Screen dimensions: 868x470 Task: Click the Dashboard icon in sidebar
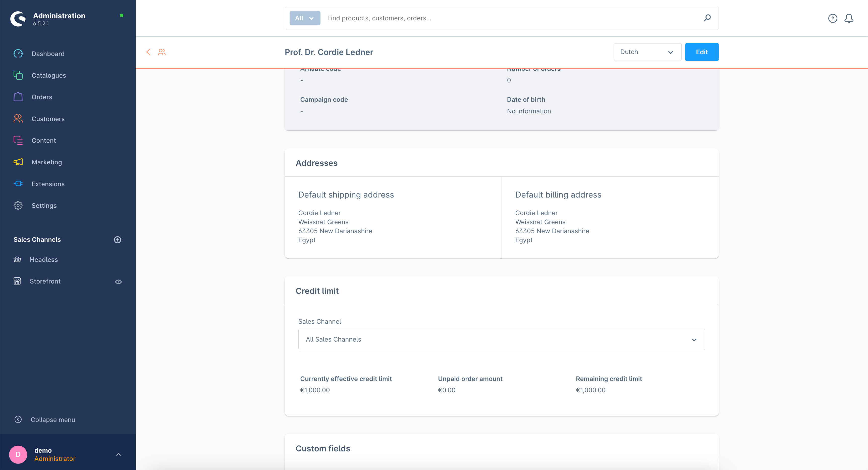pos(18,53)
